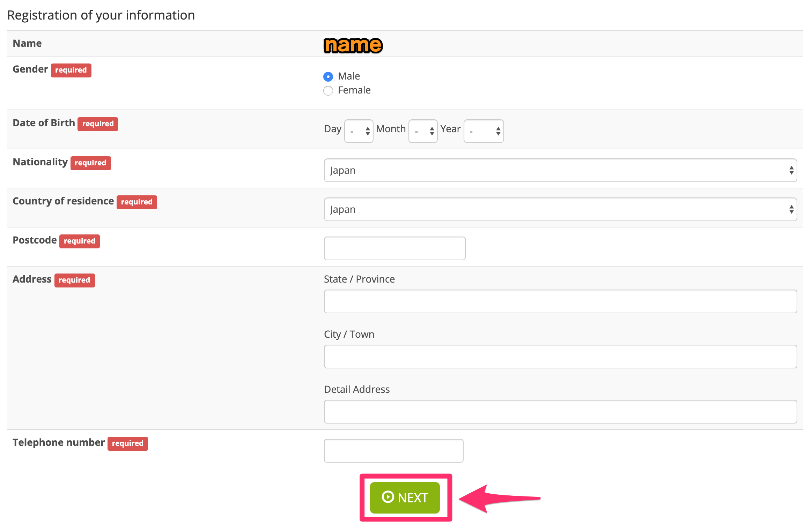Click the play icon inside NEXT button
The height and width of the screenshot is (524, 812).
coord(388,497)
